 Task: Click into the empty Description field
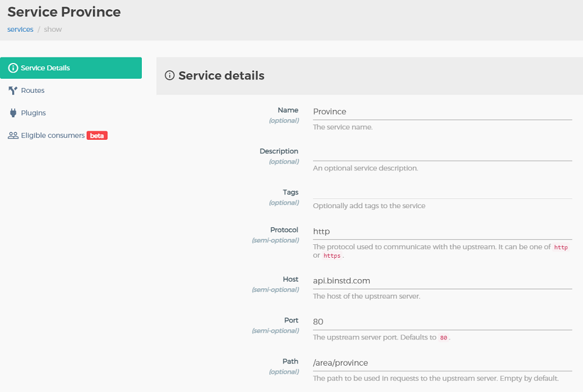point(442,153)
